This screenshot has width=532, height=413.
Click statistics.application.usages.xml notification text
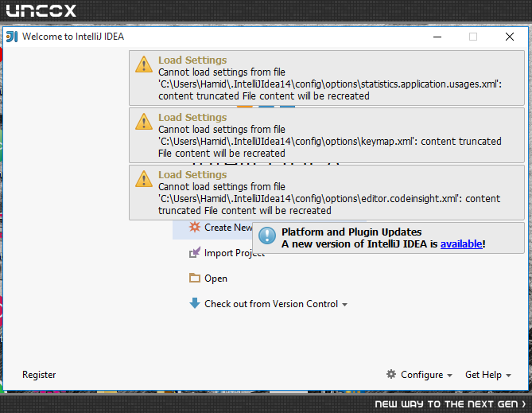pos(330,84)
